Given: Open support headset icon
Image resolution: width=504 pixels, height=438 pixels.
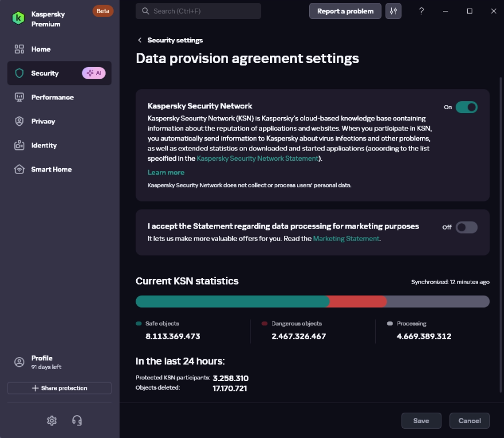Looking at the screenshot, I should click(x=77, y=420).
